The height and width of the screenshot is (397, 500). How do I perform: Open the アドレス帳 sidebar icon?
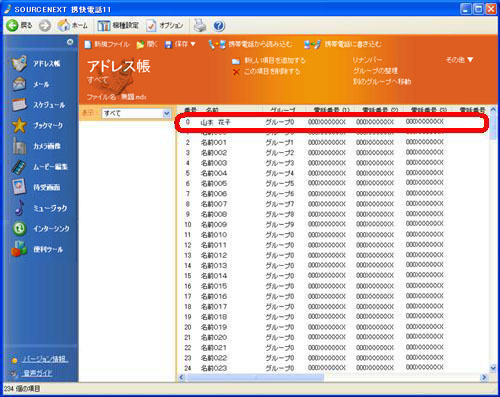click(x=19, y=63)
